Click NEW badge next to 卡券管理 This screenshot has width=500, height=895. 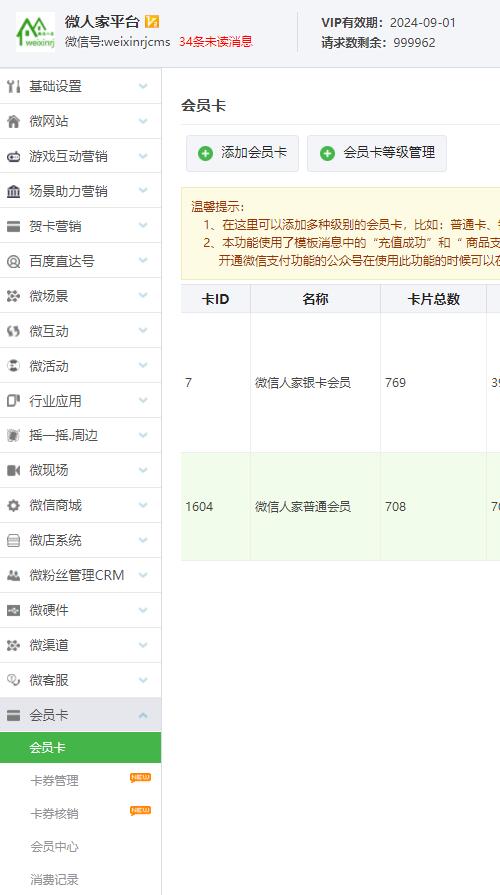140,778
